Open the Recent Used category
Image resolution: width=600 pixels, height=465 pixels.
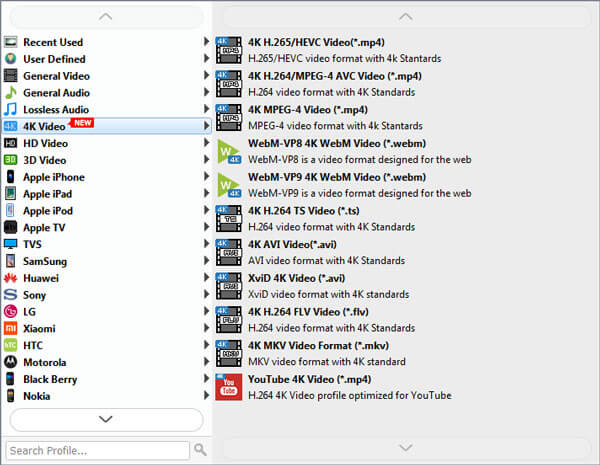tap(53, 42)
